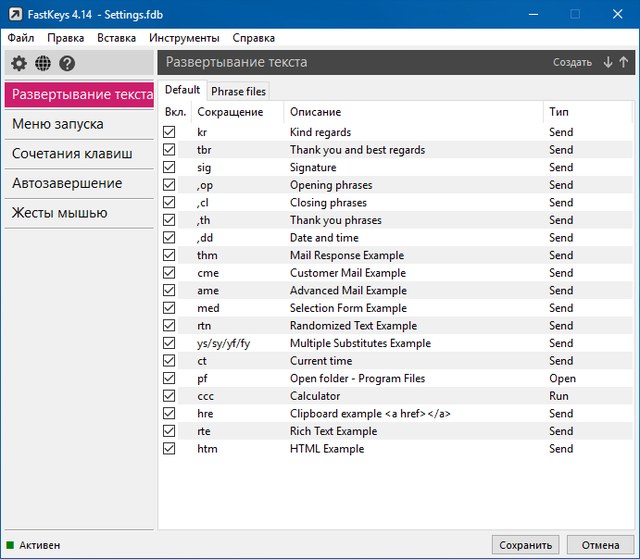This screenshot has width=640, height=559.
Task: Toggle the 'ccc' Calculator checkbox
Action: pos(169,396)
